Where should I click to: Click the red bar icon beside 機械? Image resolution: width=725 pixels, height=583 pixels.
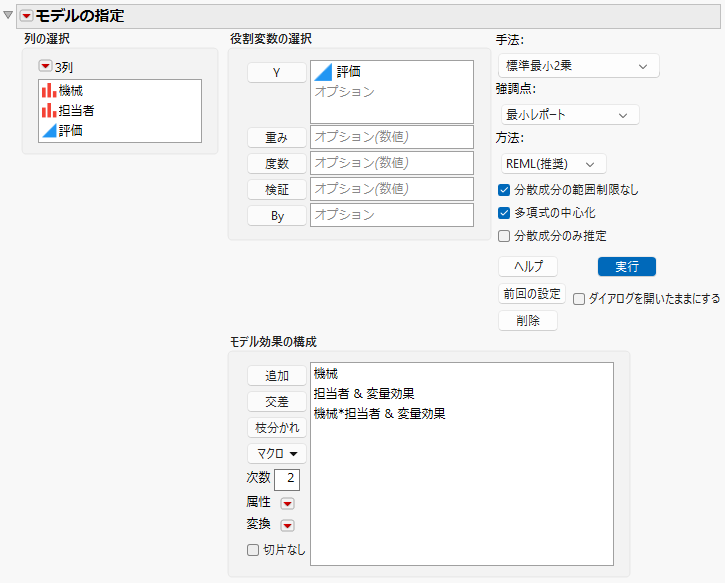click(x=49, y=91)
